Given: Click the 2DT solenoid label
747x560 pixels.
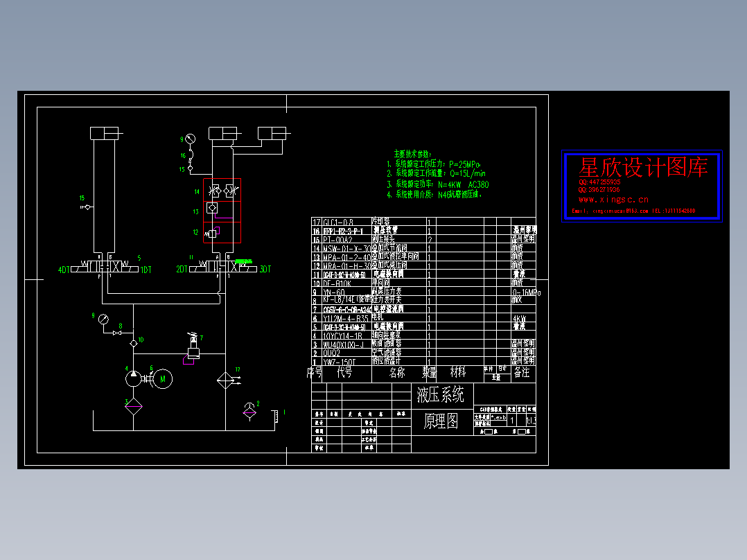Looking at the screenshot, I should pyautogui.click(x=182, y=270).
